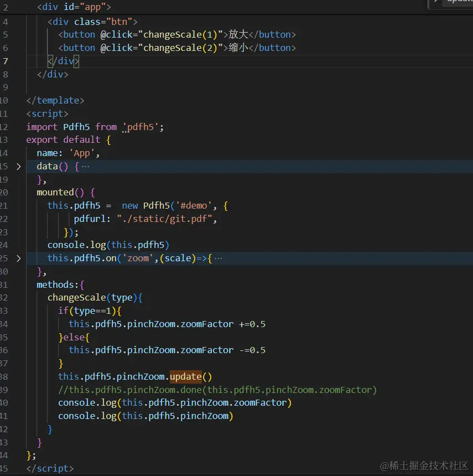Select line number 7 in the gutter

(6, 61)
